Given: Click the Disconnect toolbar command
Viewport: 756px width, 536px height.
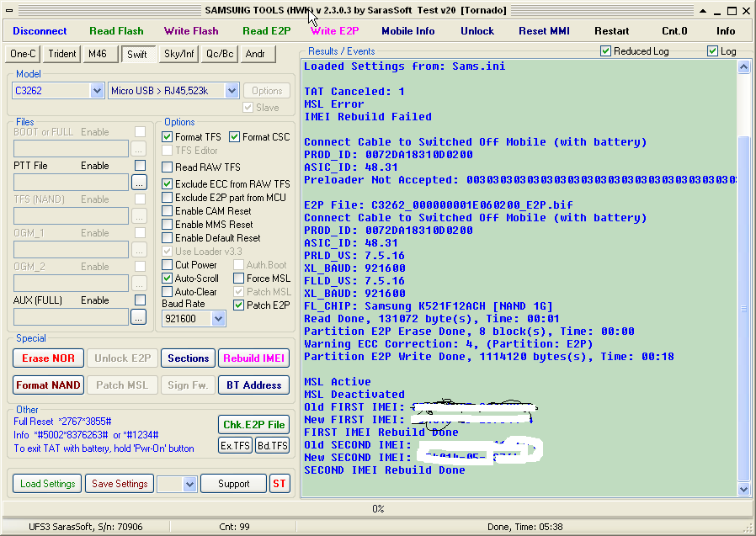Looking at the screenshot, I should coord(40,31).
